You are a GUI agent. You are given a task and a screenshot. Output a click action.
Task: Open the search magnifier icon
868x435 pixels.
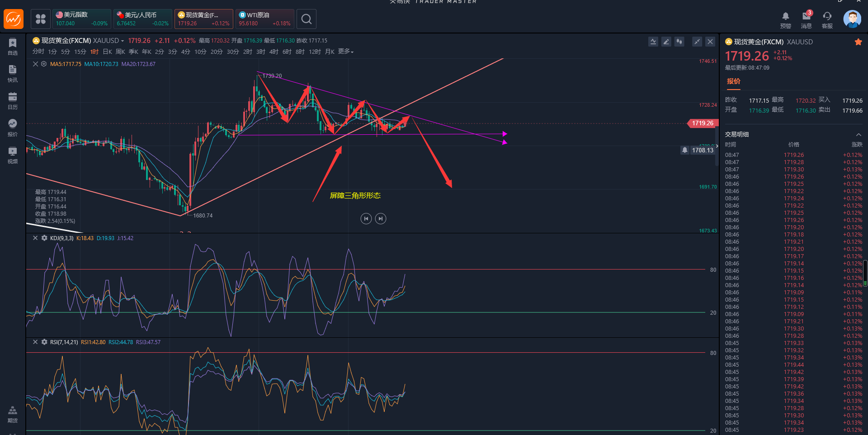pyautogui.click(x=307, y=19)
